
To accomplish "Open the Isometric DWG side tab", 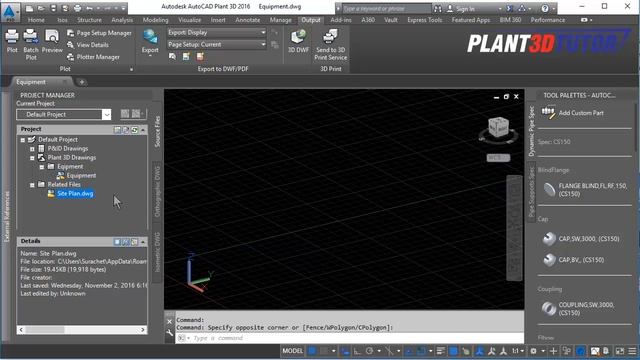I will (x=158, y=251).
